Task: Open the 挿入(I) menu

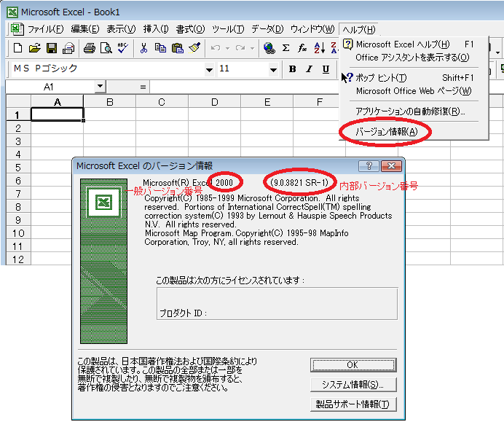Action: pos(156,29)
